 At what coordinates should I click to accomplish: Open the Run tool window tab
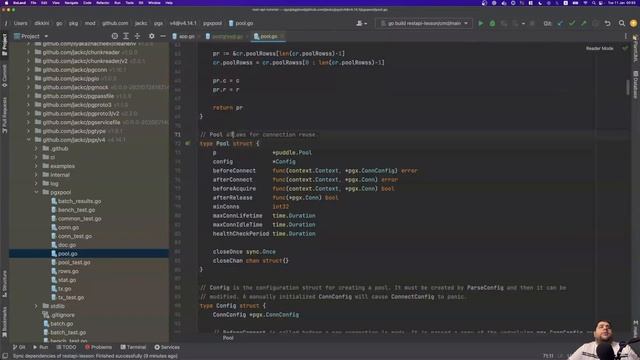[x=40, y=347]
